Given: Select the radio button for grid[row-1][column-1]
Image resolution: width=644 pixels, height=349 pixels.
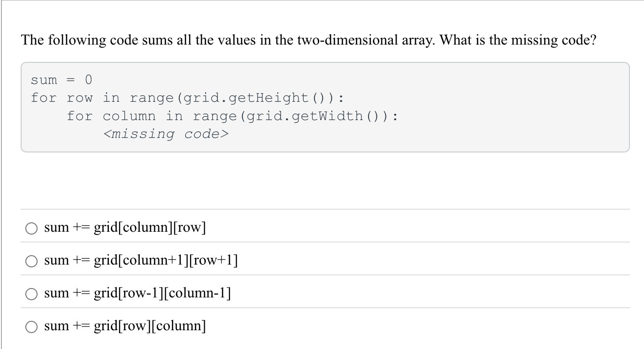Looking at the screenshot, I should pyautogui.click(x=31, y=294).
